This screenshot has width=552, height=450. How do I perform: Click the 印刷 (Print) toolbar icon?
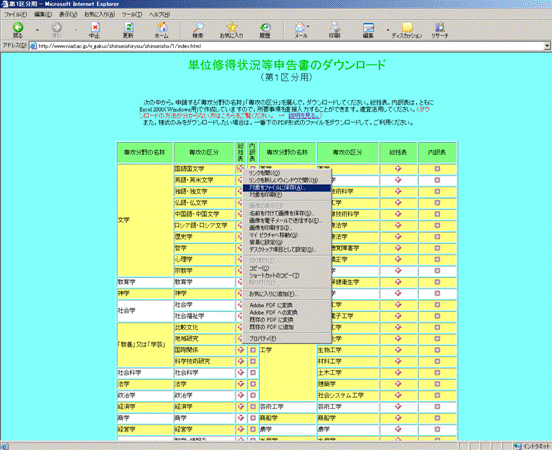[x=334, y=30]
